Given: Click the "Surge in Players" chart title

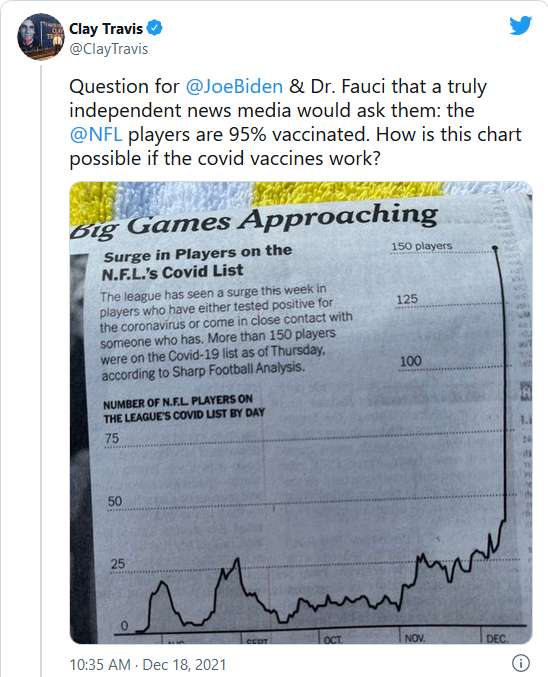Looking at the screenshot, I should tap(197, 263).
